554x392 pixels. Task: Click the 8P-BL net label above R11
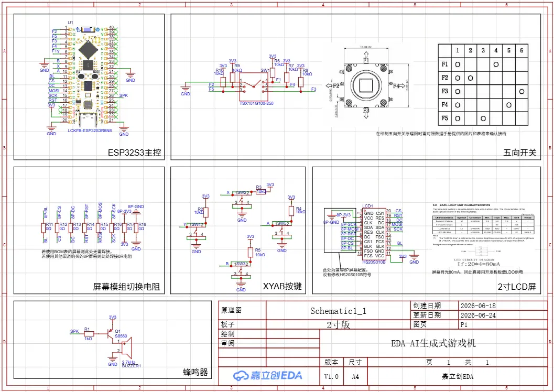pyautogui.click(x=46, y=212)
